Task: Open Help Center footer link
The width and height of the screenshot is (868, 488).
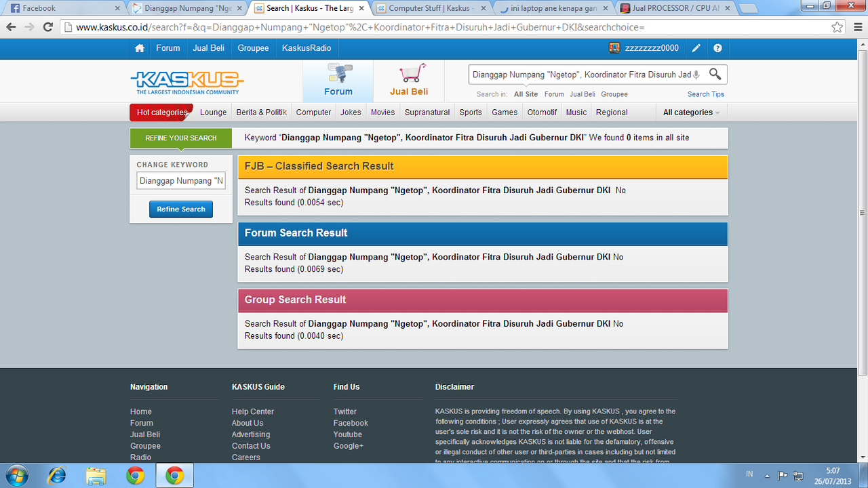Action: 253,411
